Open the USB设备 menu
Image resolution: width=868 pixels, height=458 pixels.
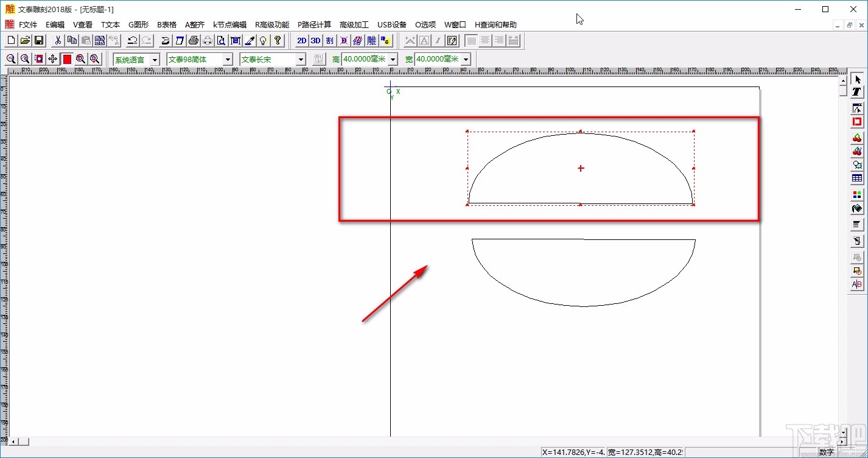pyautogui.click(x=392, y=25)
